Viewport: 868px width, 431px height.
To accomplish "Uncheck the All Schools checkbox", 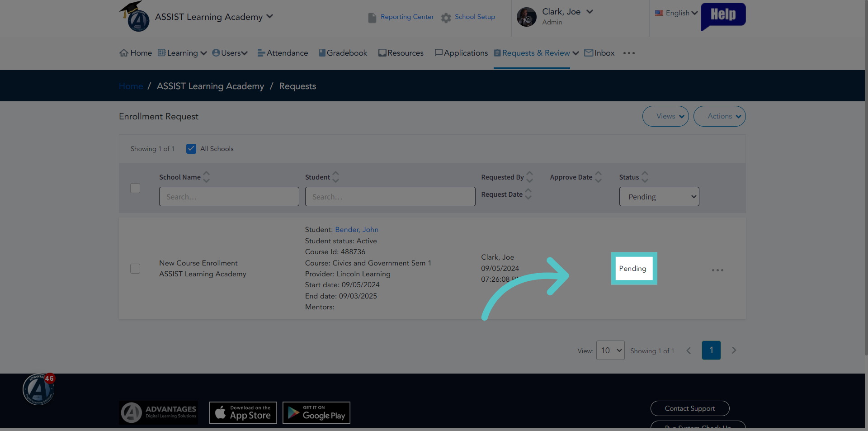I will 191,149.
